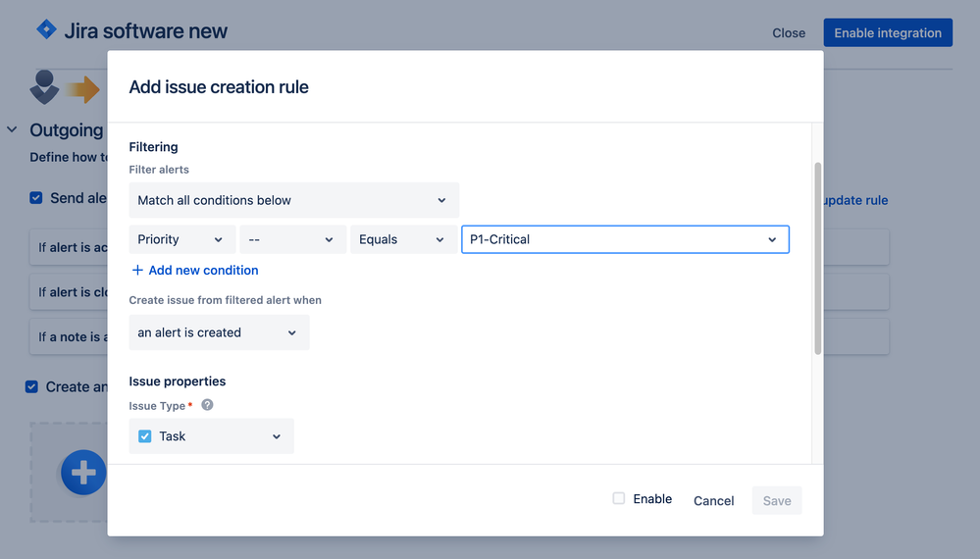The image size is (980, 559).
Task: Open the 'an alert is created' dropdown
Action: click(219, 332)
